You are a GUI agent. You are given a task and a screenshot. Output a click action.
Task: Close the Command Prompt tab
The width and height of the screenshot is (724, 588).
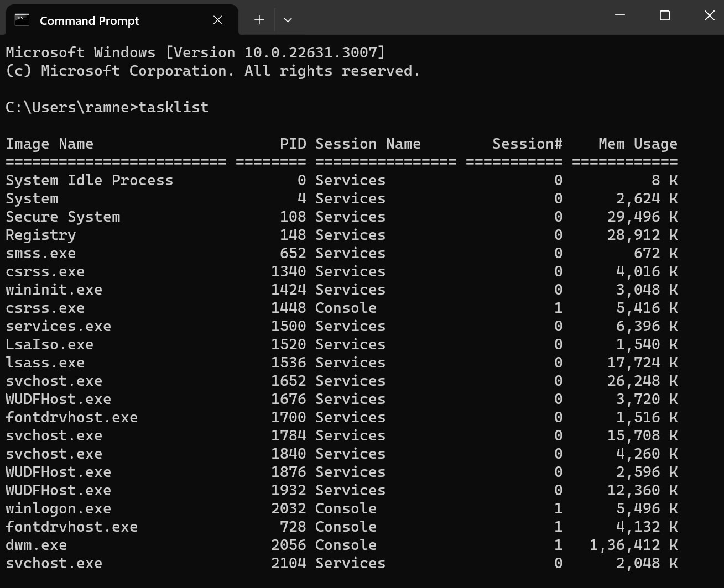[218, 20]
